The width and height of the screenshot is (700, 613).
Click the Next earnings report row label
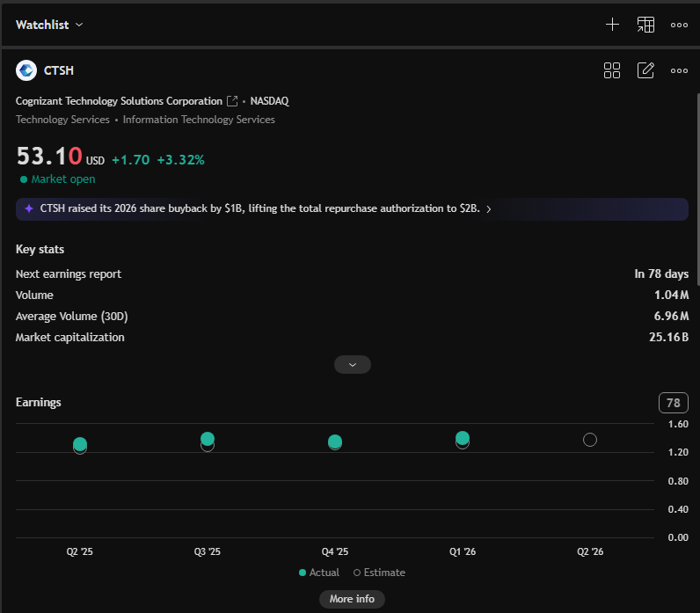click(x=69, y=274)
